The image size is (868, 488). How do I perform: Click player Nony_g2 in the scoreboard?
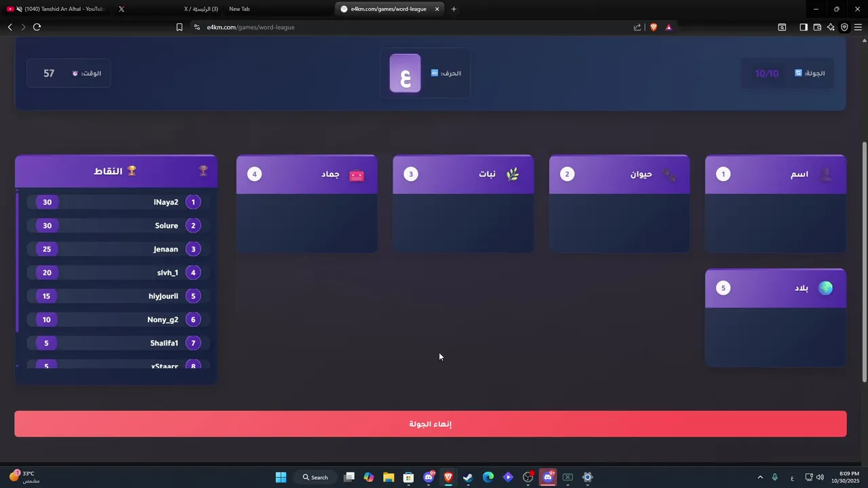pyautogui.click(x=118, y=319)
